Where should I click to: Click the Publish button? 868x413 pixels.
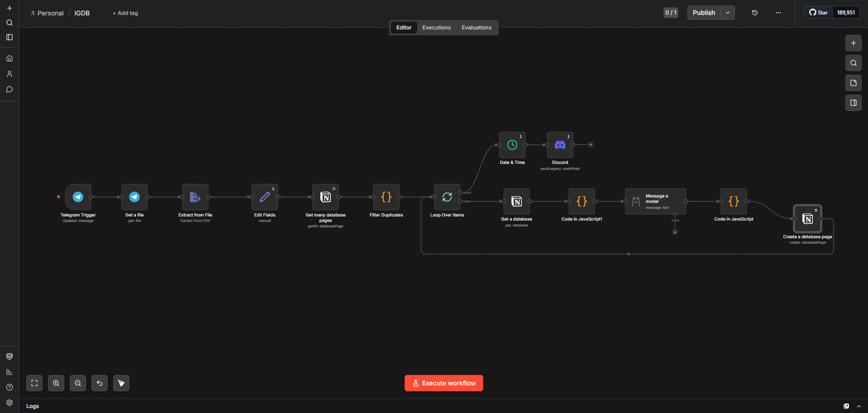[704, 13]
